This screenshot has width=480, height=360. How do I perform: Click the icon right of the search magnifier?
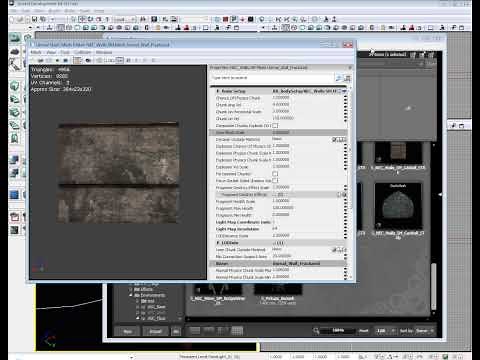coord(347,78)
